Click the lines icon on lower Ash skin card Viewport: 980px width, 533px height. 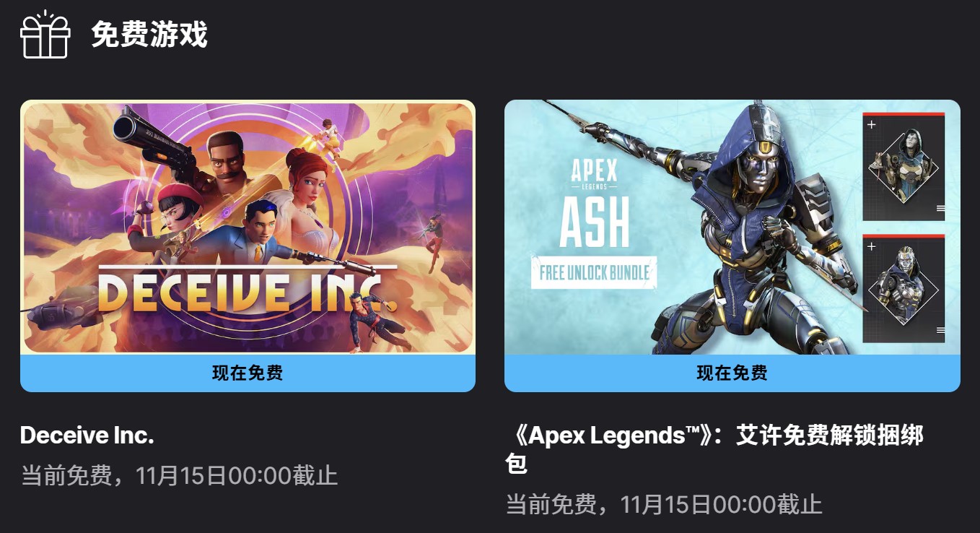tap(940, 330)
